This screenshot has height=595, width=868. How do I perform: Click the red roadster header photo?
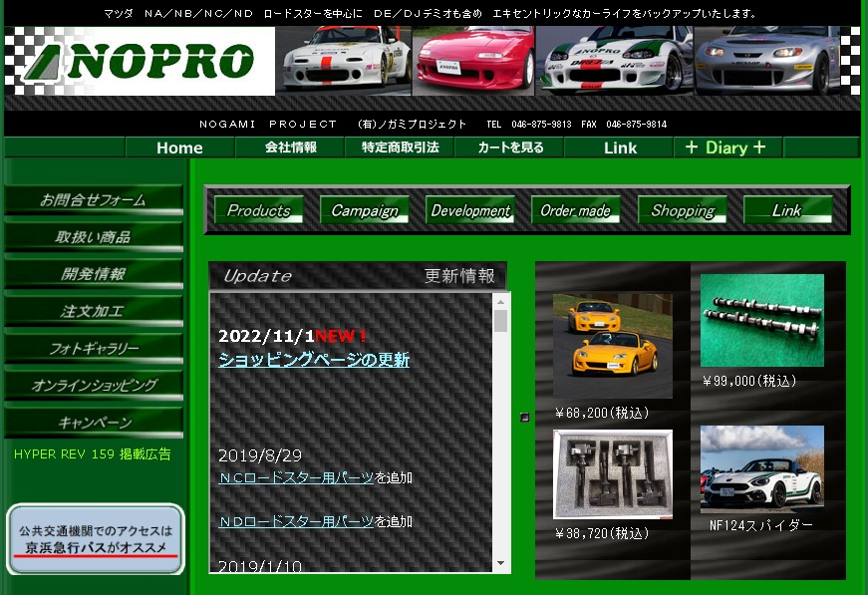[x=473, y=61]
